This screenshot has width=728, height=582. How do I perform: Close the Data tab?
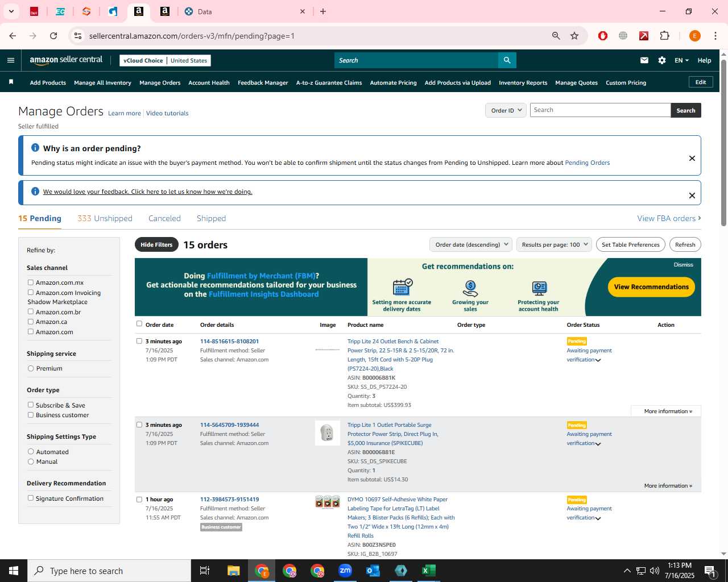pyautogui.click(x=303, y=11)
